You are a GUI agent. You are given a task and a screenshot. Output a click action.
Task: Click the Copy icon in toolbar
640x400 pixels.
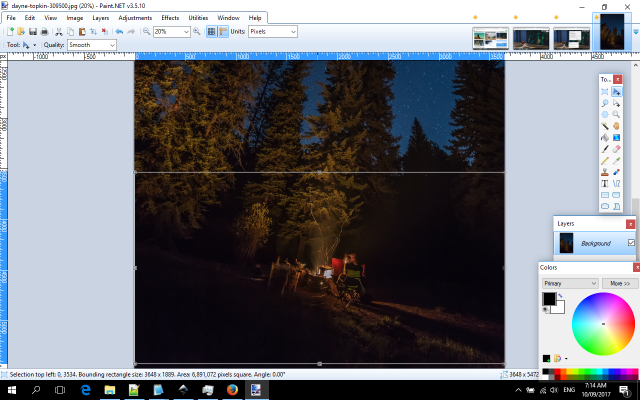[71, 31]
